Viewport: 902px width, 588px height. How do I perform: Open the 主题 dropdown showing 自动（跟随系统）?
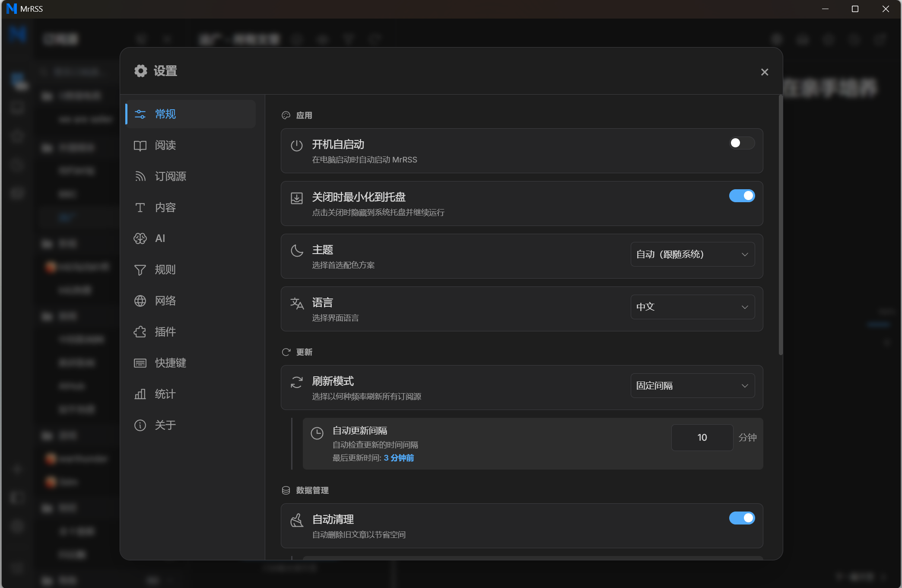[x=692, y=254]
